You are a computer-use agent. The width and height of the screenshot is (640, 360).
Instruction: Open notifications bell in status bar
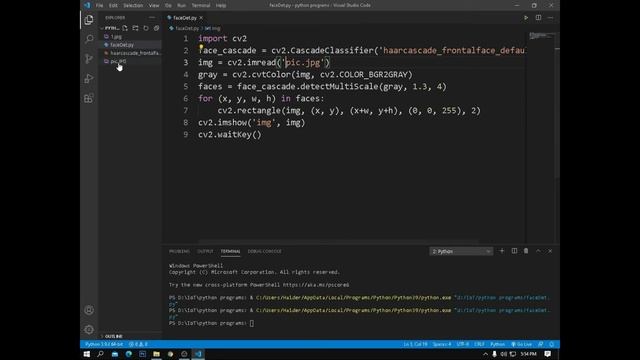tap(551, 344)
